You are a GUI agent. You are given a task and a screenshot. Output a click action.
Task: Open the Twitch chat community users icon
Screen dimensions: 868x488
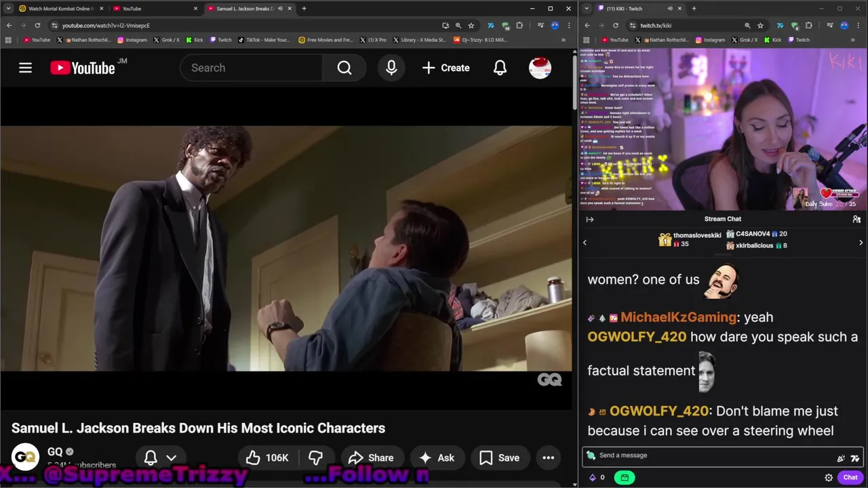[x=856, y=219]
